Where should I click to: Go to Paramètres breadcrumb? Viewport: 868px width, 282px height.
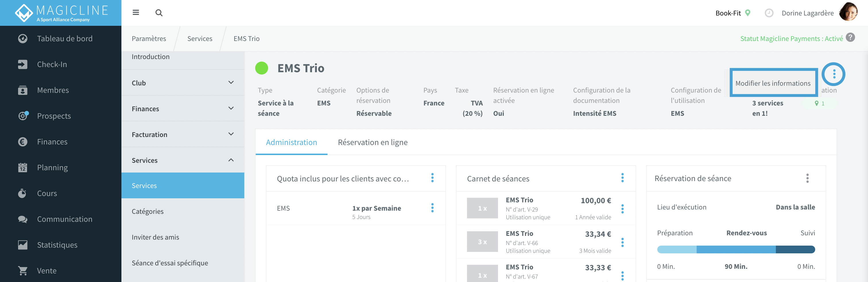click(x=149, y=39)
